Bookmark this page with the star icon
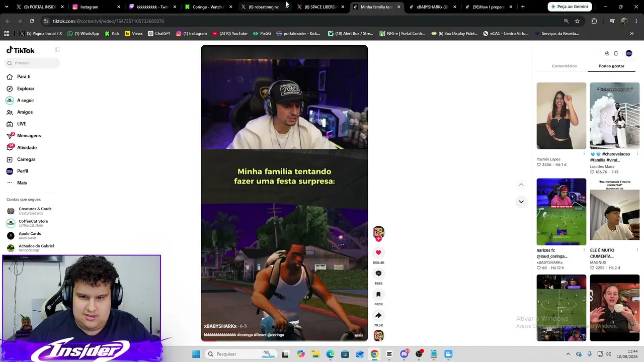644x362 pixels. coord(577,21)
